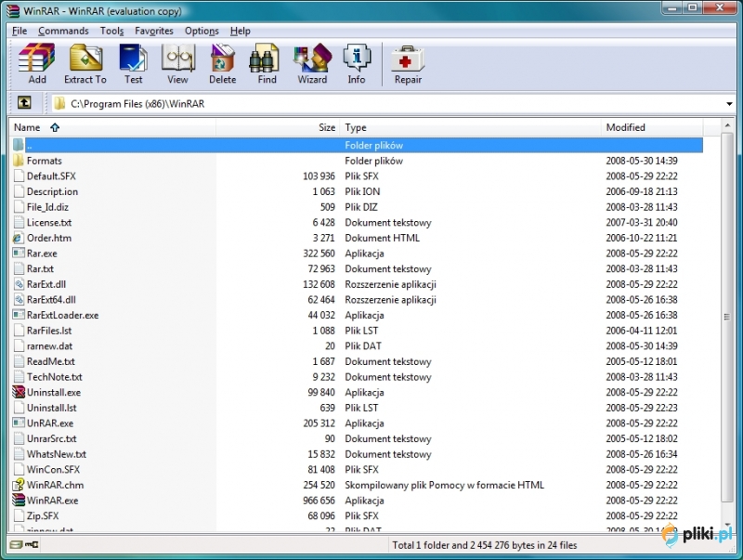The image size is (743, 560).
Task: Select the WinRAR.chm help file icon
Action: tap(19, 485)
